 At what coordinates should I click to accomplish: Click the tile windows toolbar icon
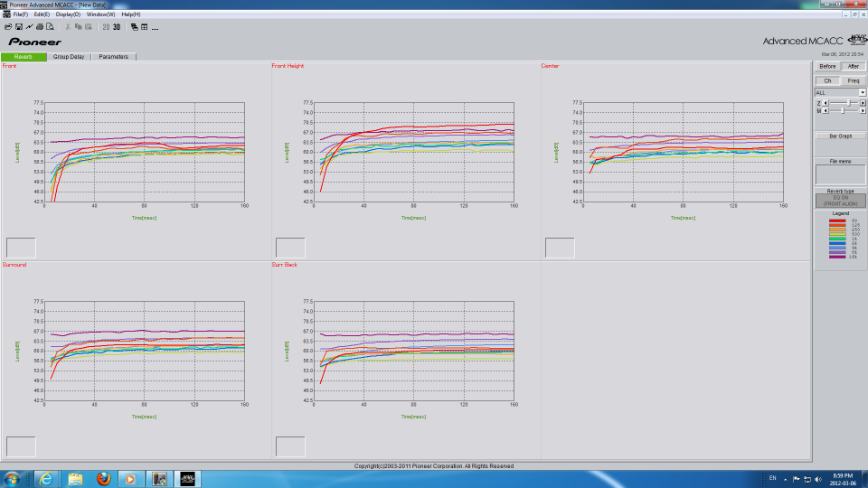point(144,27)
